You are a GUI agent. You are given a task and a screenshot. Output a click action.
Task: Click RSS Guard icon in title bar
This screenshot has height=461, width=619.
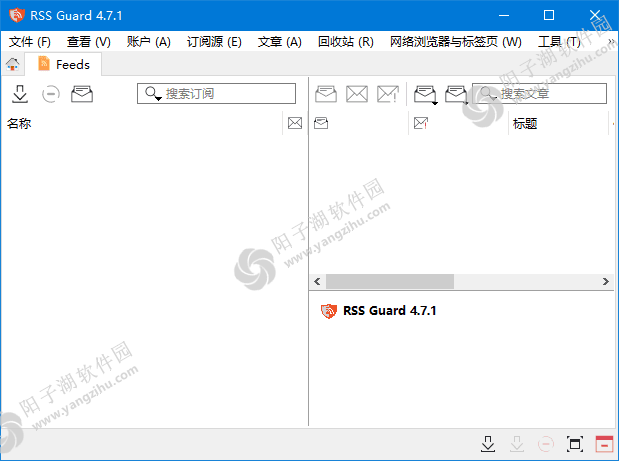[x=17, y=15]
